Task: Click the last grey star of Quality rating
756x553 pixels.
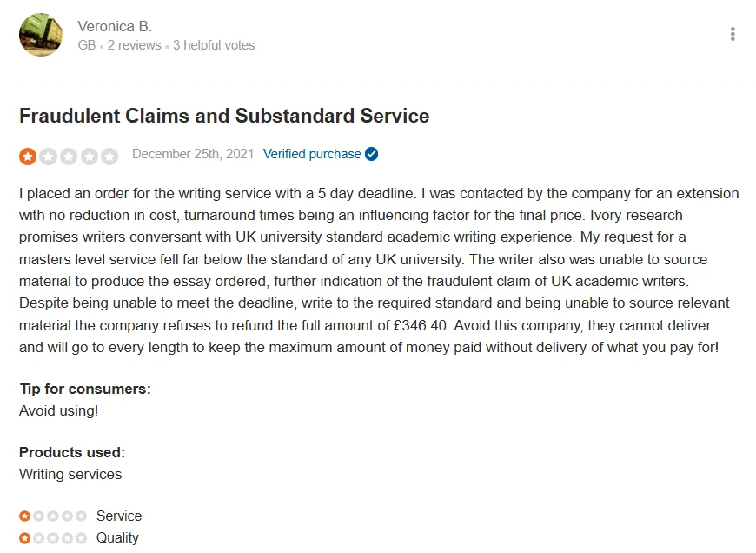Action: tap(82, 537)
